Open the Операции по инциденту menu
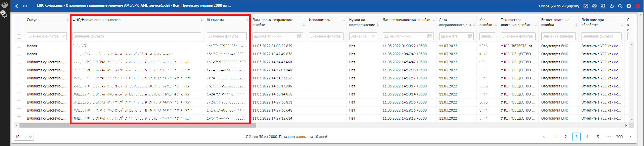644x146 pixels. (559, 6)
